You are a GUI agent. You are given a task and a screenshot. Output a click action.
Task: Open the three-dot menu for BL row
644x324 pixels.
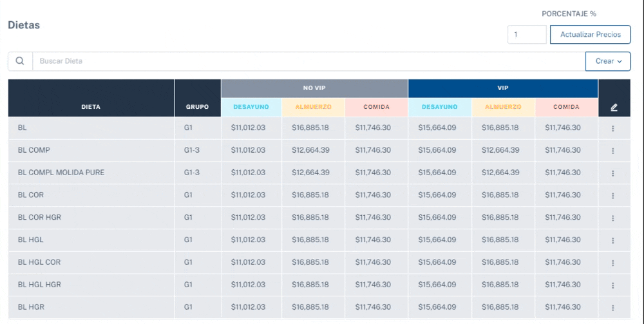[612, 128]
